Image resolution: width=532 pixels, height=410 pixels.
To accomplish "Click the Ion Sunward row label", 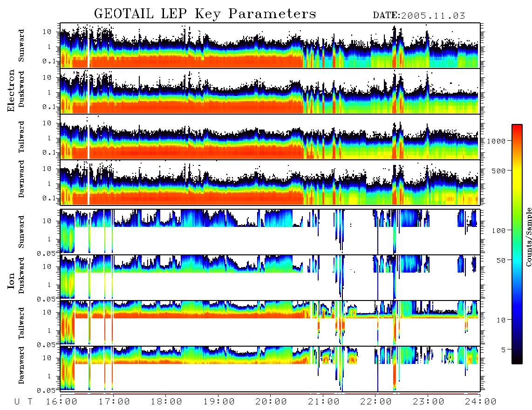I will pos(21,232).
